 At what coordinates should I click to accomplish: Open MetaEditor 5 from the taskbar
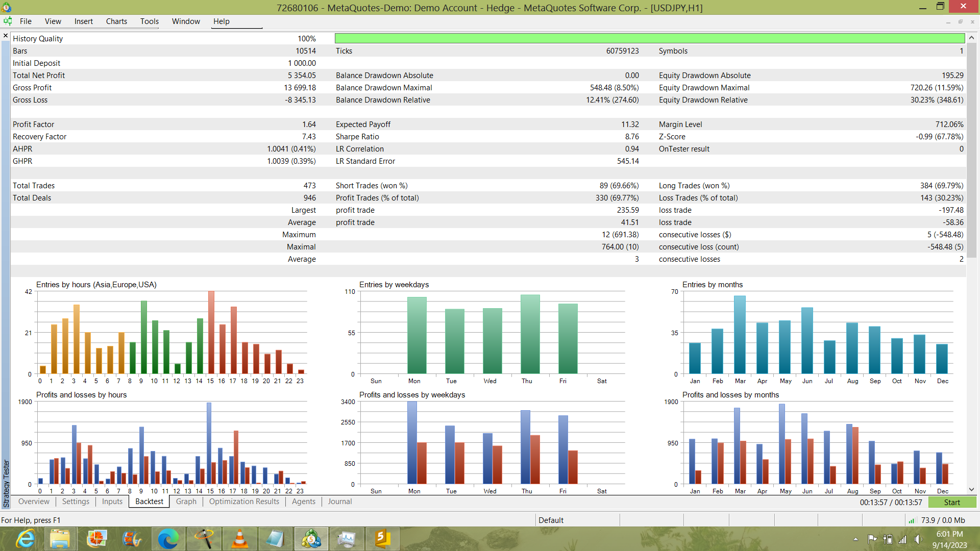click(x=382, y=539)
